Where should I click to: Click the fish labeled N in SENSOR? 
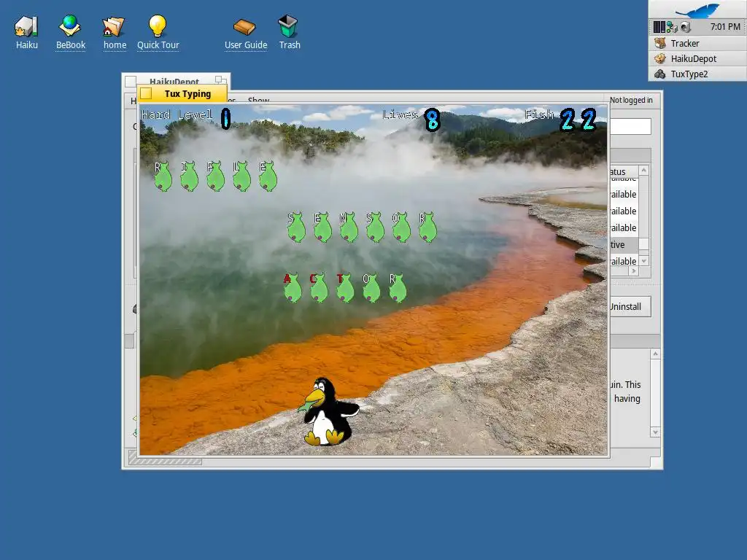348,227
